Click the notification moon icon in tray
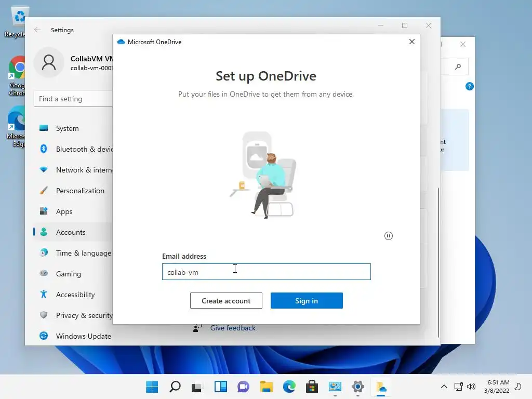 [x=518, y=387]
